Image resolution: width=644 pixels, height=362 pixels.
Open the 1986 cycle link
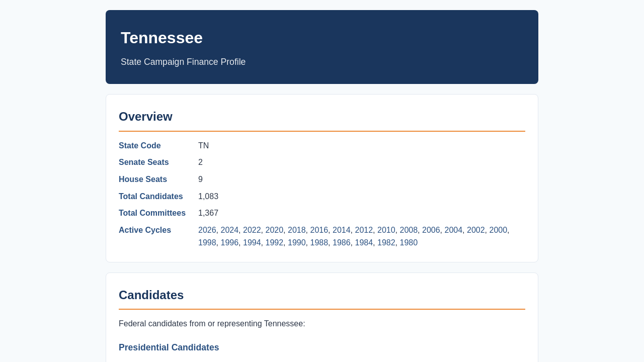coord(342,243)
